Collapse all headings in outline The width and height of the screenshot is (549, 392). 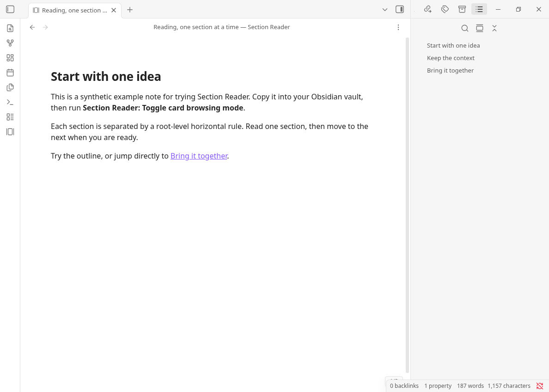[494, 28]
